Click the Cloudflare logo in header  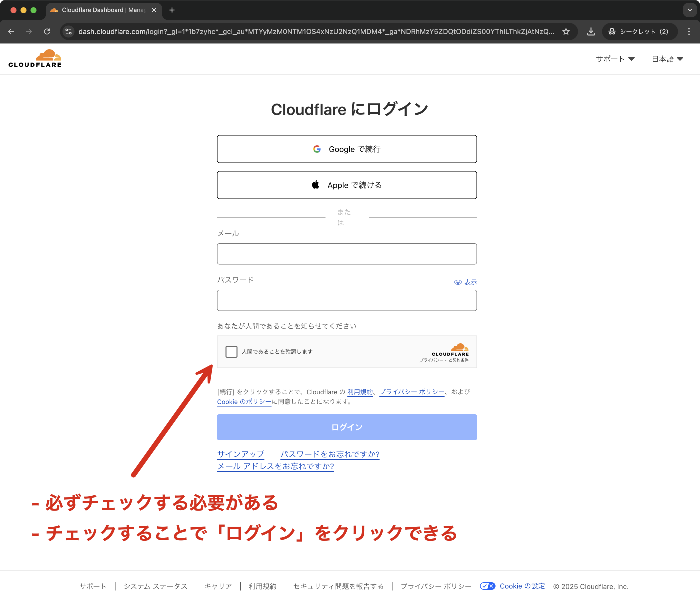(x=35, y=58)
